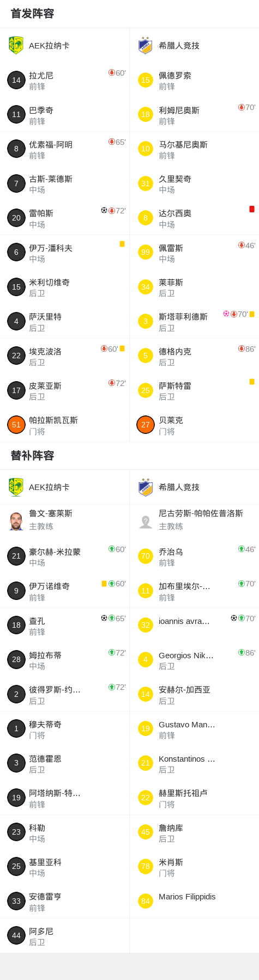Click AEK拉纳卡 team crest in starting lineup

(x=16, y=45)
